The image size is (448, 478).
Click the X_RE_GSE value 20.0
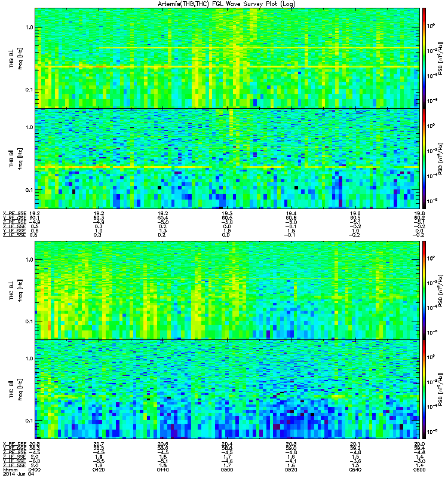pyautogui.click(x=419, y=444)
